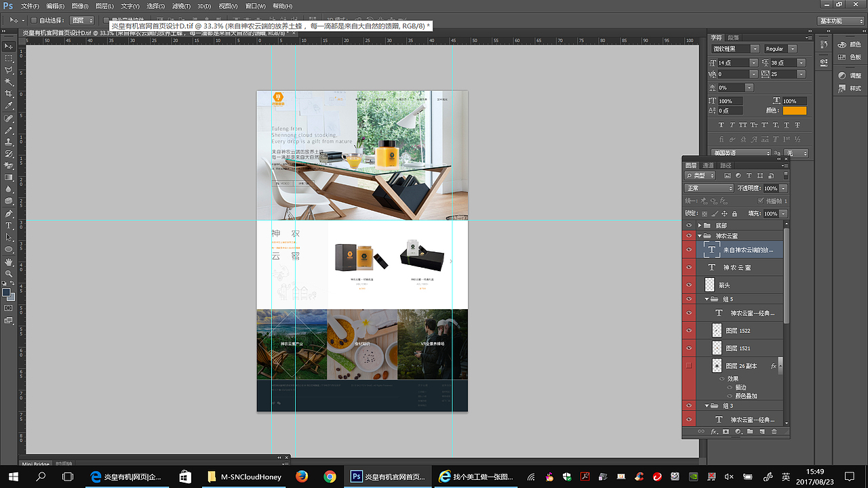
Task: Click the orange text color swatch
Action: 795,110
